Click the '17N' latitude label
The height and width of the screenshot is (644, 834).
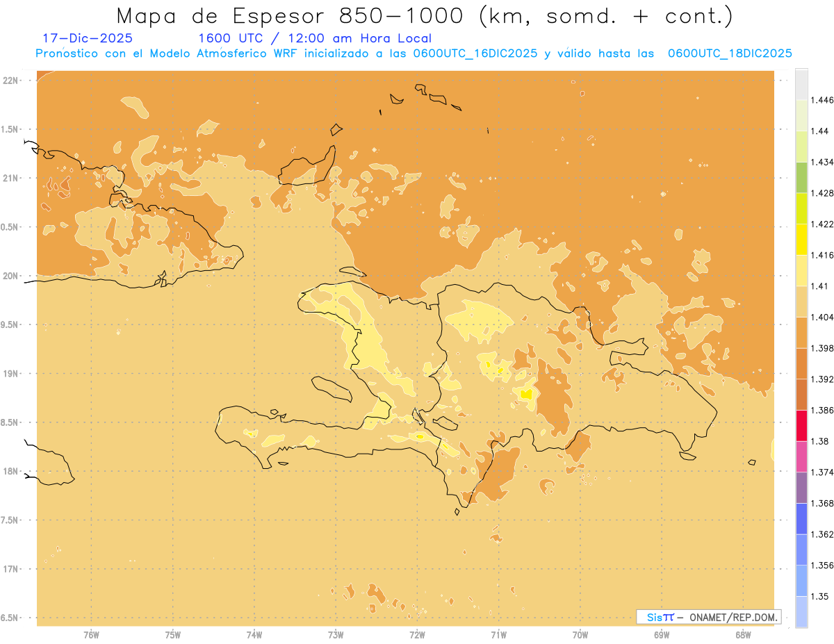click(x=10, y=569)
